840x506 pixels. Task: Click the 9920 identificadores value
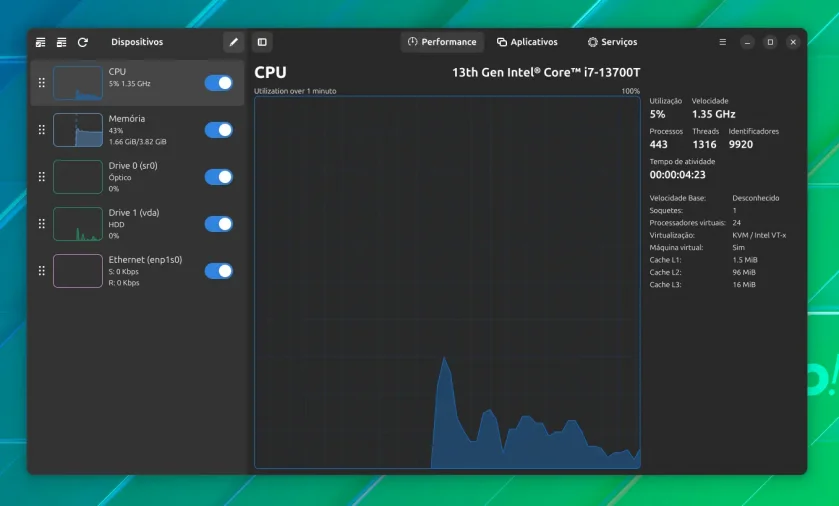(741, 145)
